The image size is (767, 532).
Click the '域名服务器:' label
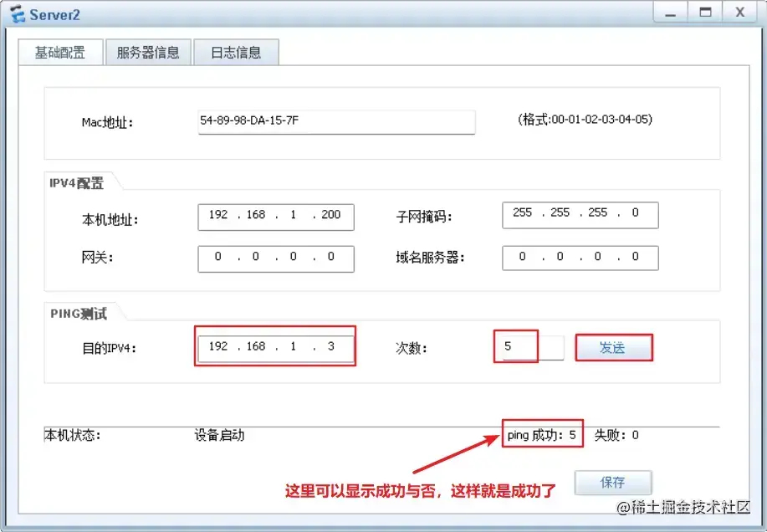430,258
